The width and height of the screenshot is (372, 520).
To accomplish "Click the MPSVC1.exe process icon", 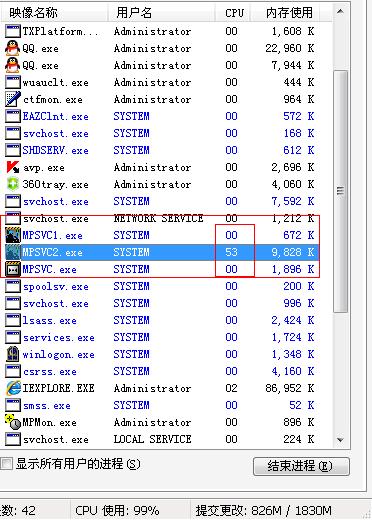I will pos(13,235).
